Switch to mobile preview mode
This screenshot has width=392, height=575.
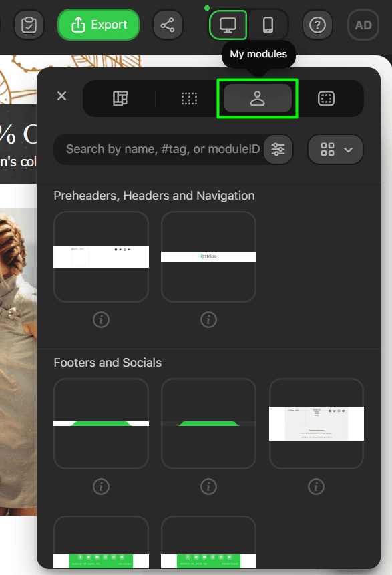(268, 25)
